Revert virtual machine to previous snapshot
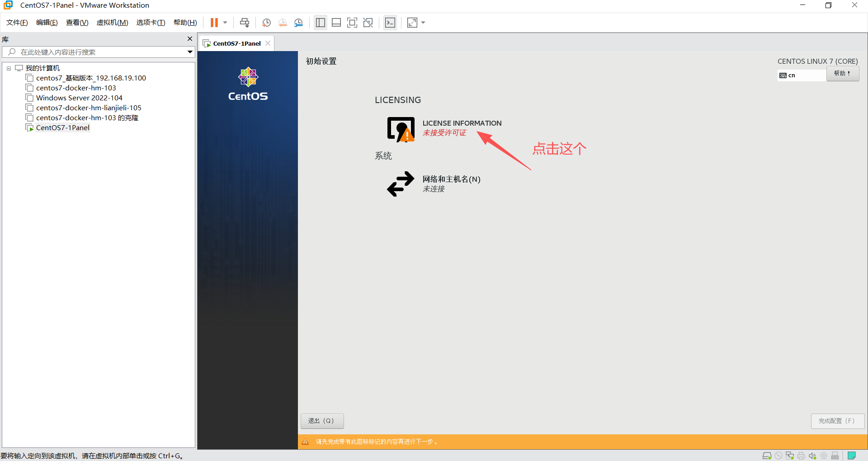Image resolution: width=868 pixels, height=461 pixels. tap(283, 23)
